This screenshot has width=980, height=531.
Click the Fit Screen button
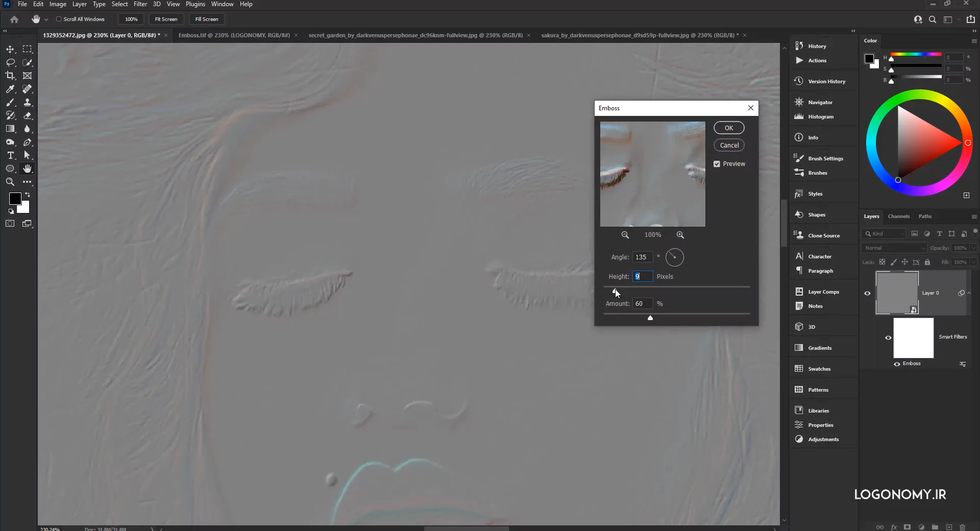(166, 19)
